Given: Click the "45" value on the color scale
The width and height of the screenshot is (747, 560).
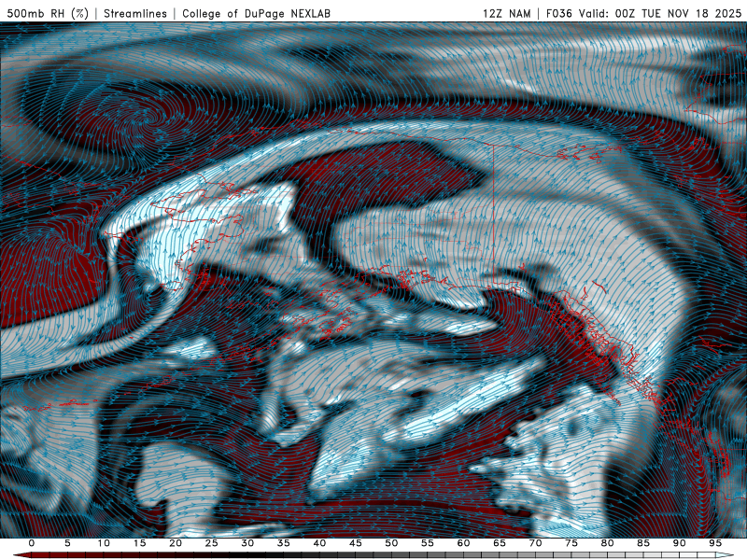Looking at the screenshot, I should [356, 543].
